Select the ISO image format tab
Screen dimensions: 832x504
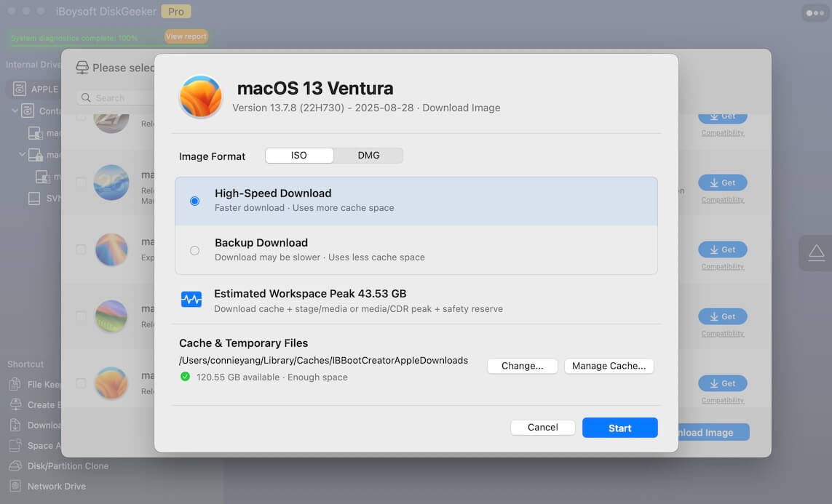299,156
